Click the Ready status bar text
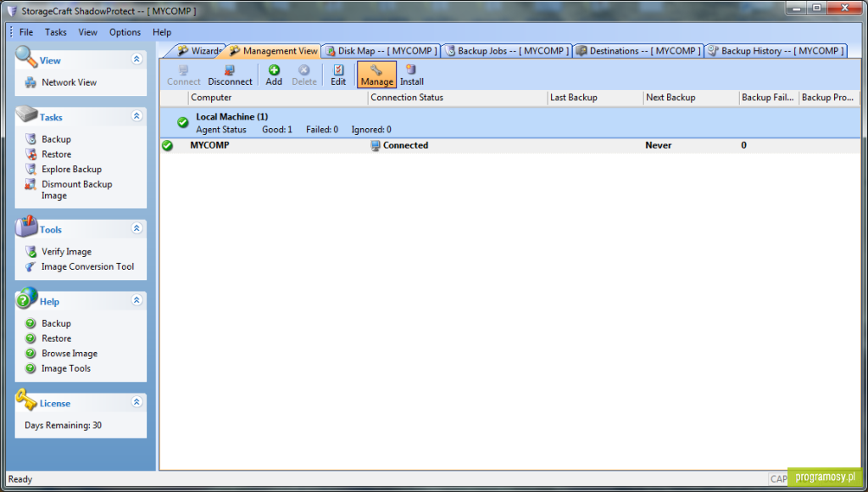Screen dimensions: 868x492 point(20,479)
